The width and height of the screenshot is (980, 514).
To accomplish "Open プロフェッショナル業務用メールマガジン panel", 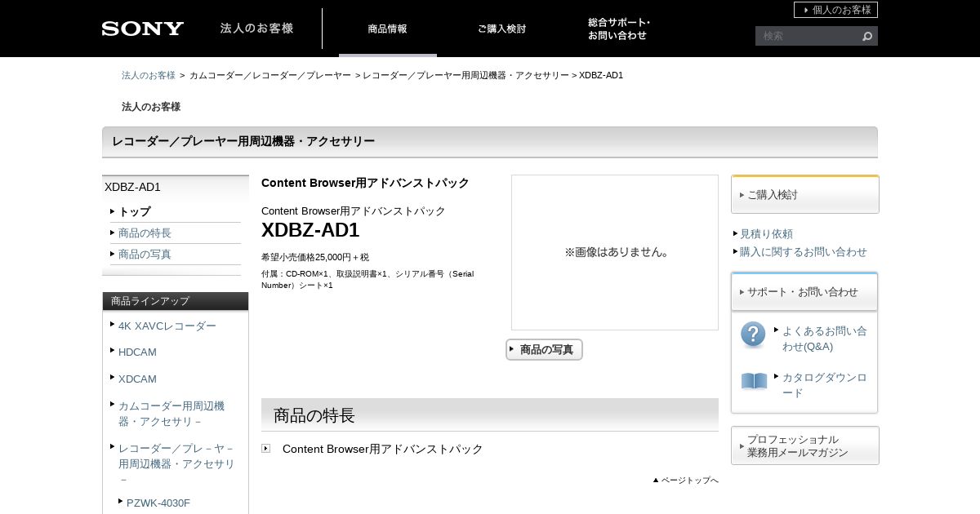I will [804, 445].
